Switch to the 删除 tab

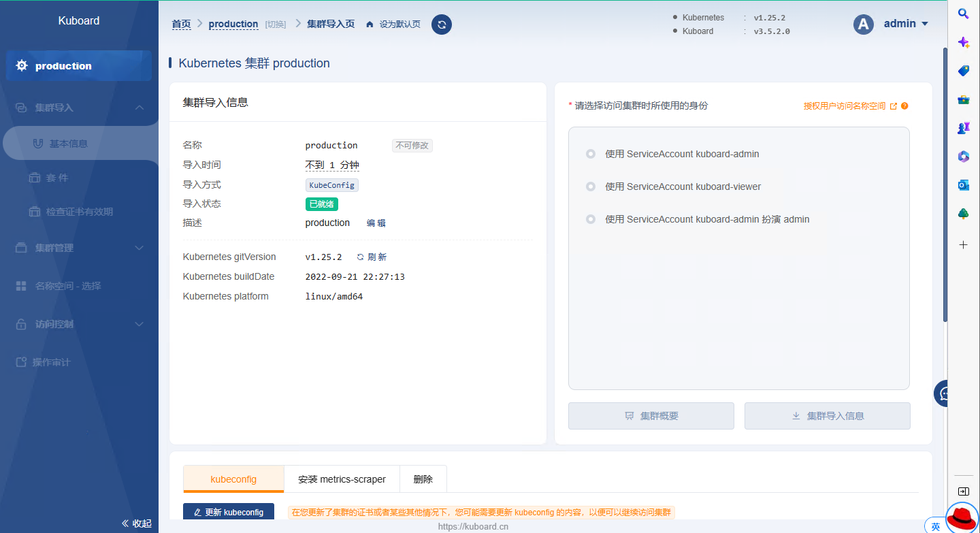point(423,479)
